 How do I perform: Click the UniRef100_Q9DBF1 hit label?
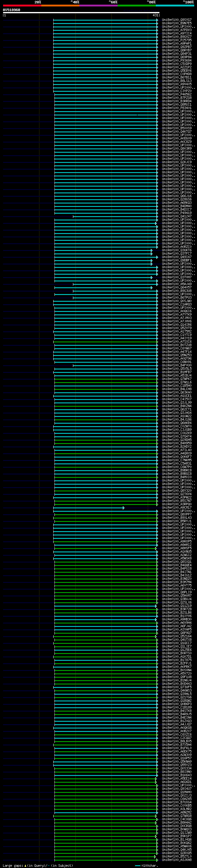tap(177, 260)
